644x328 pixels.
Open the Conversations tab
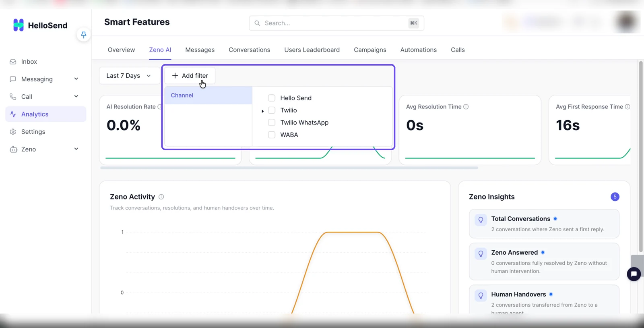(x=249, y=50)
